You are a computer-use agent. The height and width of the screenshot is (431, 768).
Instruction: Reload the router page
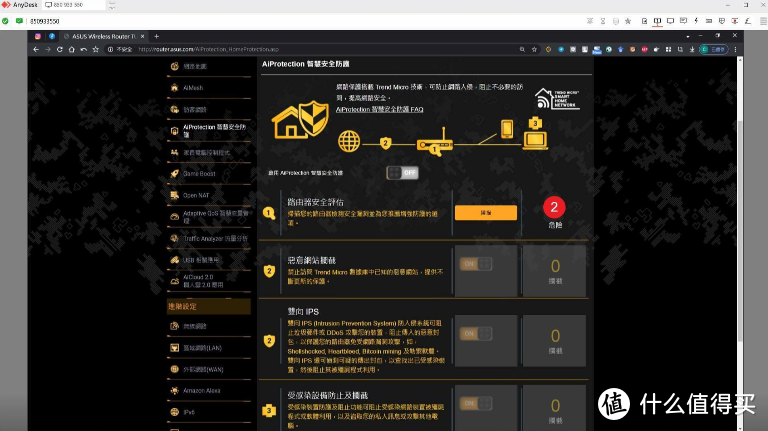point(60,49)
